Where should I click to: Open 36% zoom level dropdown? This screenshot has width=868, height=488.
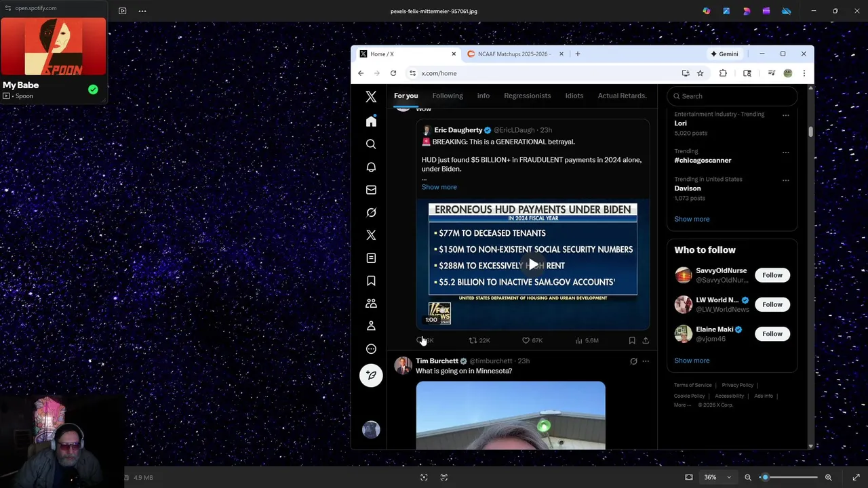pyautogui.click(x=717, y=477)
